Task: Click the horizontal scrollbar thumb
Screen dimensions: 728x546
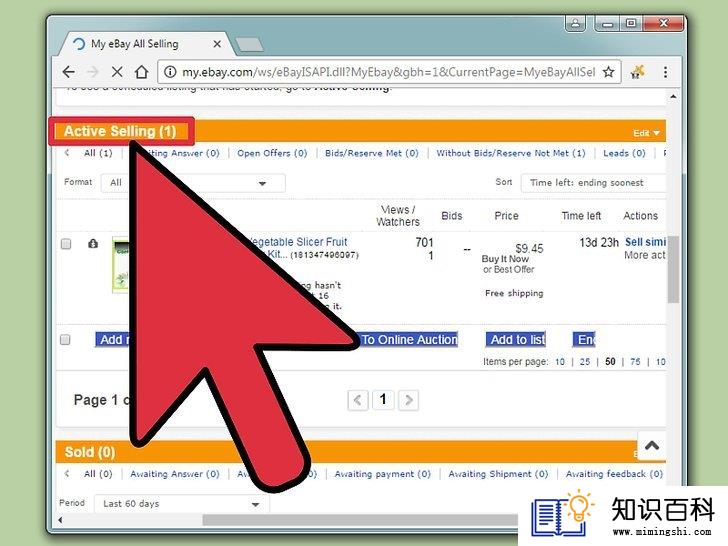Action: click(x=360, y=520)
